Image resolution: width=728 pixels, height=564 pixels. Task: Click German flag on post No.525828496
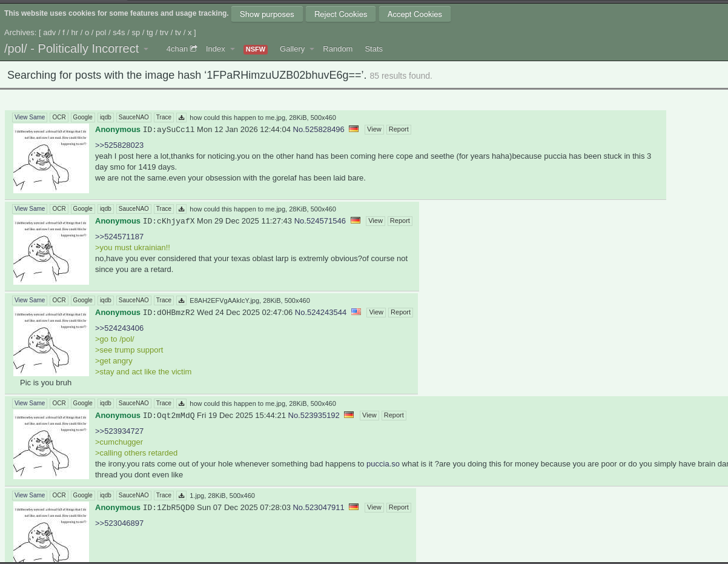coord(354,129)
